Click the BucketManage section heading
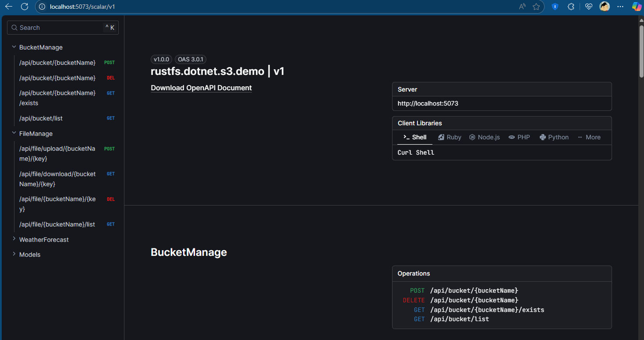Image resolution: width=644 pixels, height=340 pixels. [x=189, y=252]
